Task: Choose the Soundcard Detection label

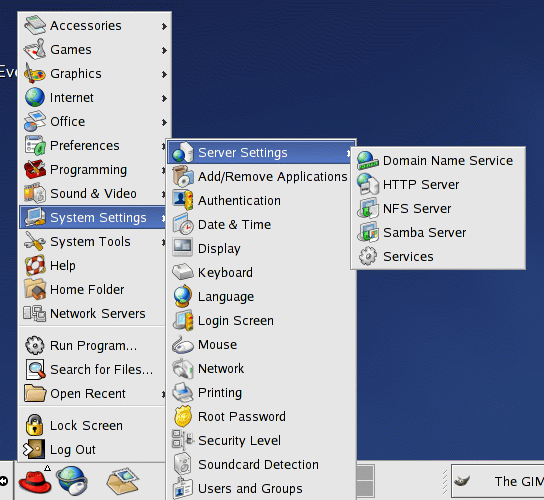Action: click(258, 464)
